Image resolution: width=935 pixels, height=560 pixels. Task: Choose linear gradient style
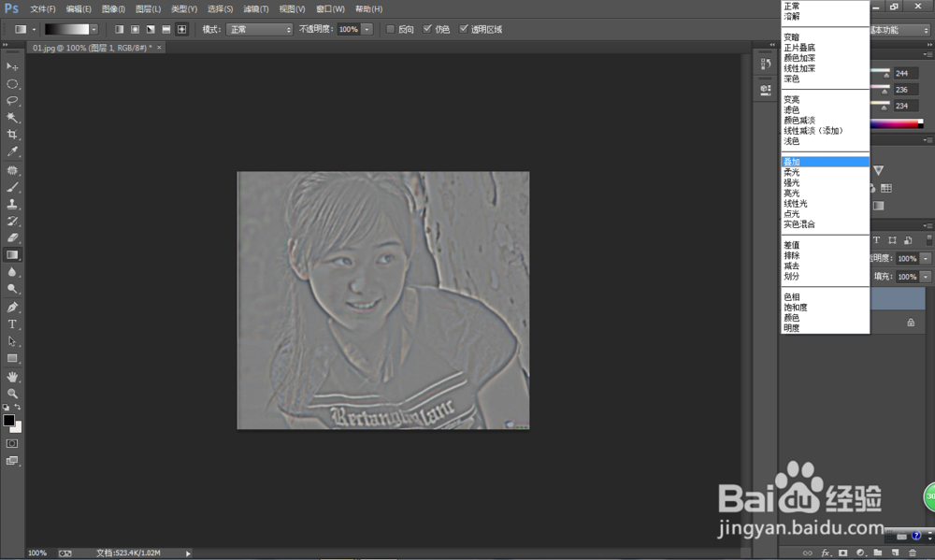point(120,29)
